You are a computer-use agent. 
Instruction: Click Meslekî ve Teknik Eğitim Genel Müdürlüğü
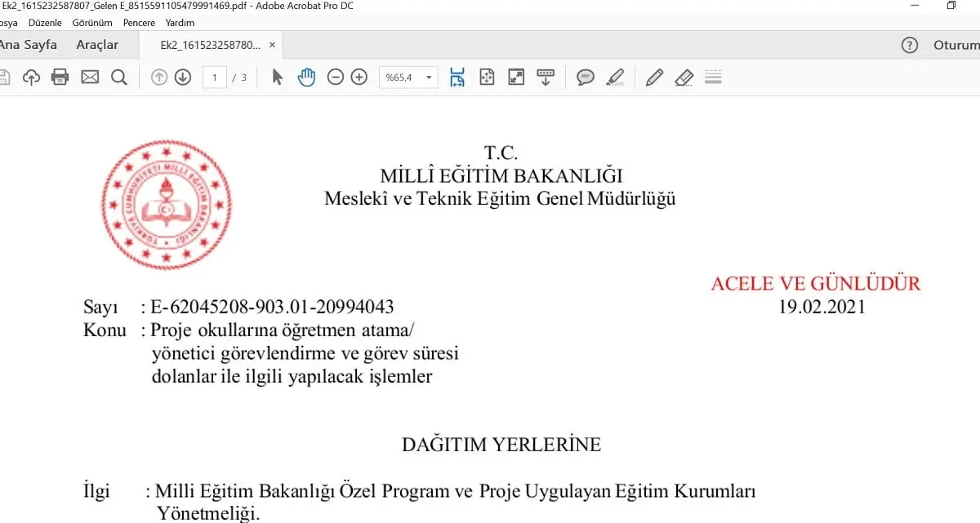coord(500,198)
